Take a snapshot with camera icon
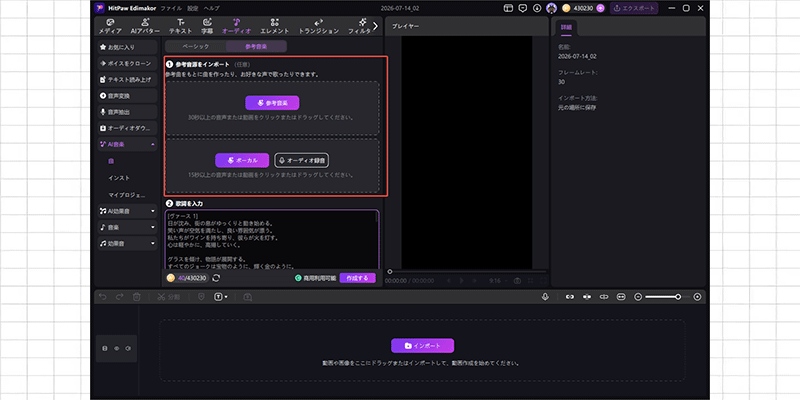The image size is (800, 400). tap(517, 281)
